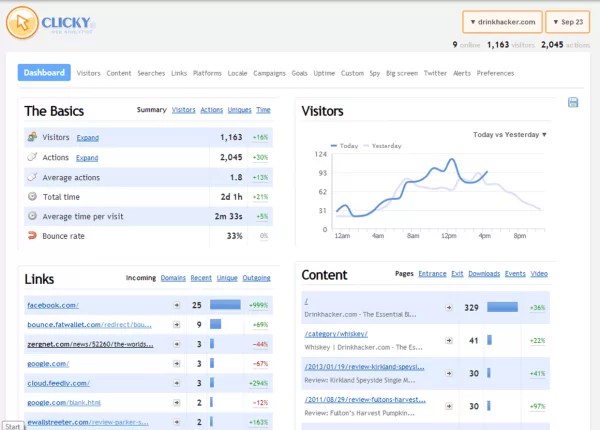Click the Clicky logo icon
The width and height of the screenshot is (600, 430).
pos(22,23)
